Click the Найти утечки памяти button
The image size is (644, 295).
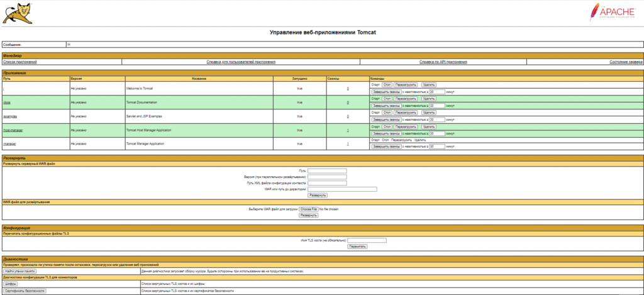tap(19, 272)
